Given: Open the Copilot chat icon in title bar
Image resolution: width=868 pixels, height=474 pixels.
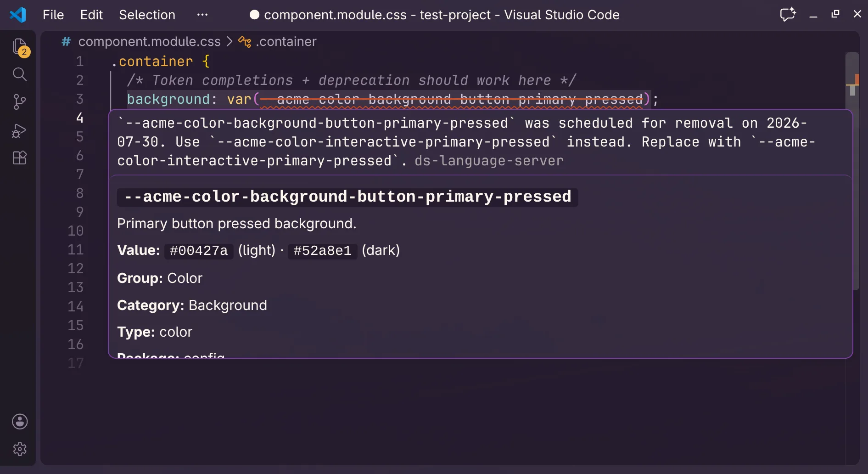Looking at the screenshot, I should point(788,14).
